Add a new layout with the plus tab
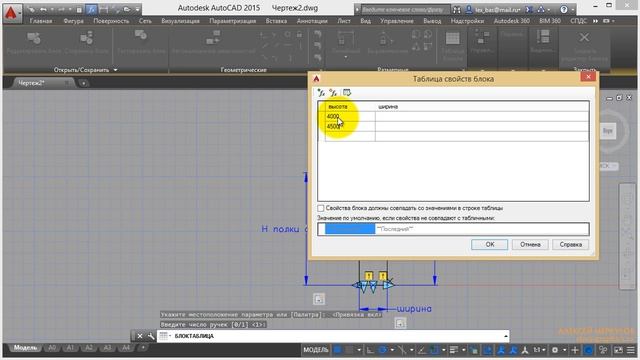 pos(143,348)
